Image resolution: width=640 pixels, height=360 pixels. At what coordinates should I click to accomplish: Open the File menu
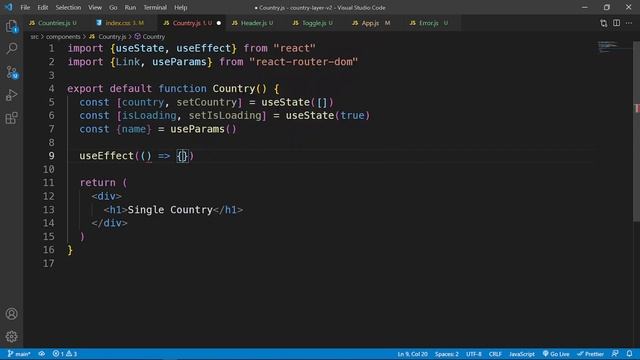[x=25, y=7]
